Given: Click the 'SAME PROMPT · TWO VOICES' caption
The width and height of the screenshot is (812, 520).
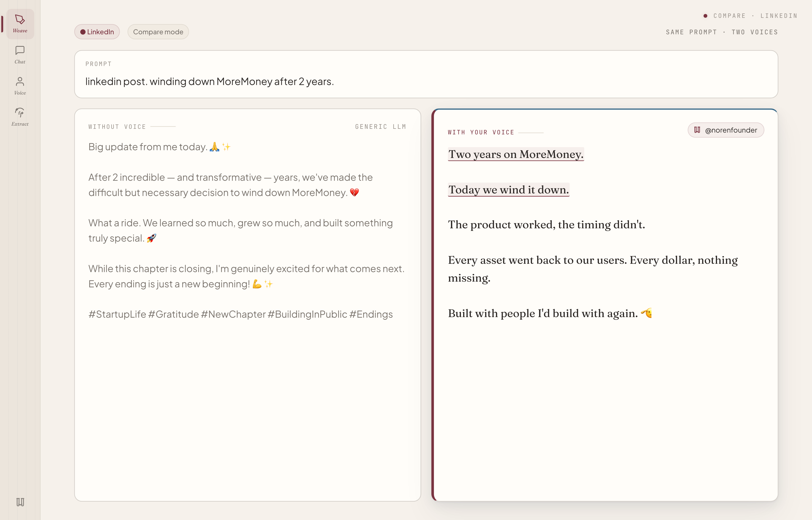Looking at the screenshot, I should tap(722, 32).
